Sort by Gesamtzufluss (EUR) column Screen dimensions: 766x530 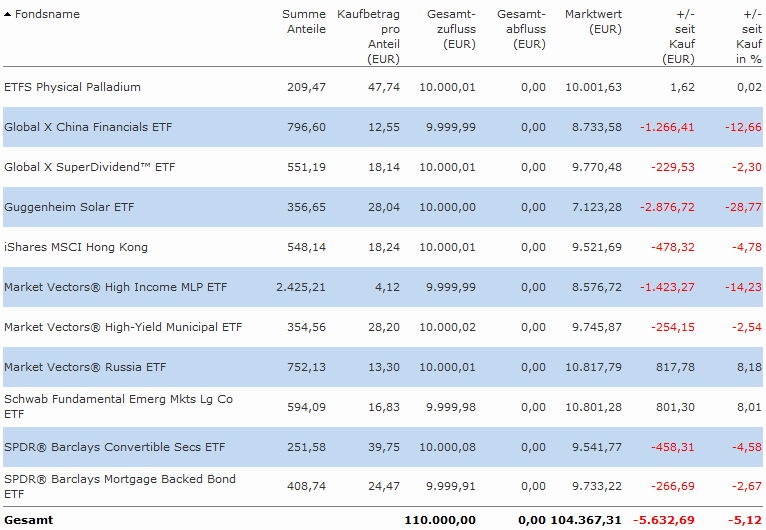[x=450, y=30]
